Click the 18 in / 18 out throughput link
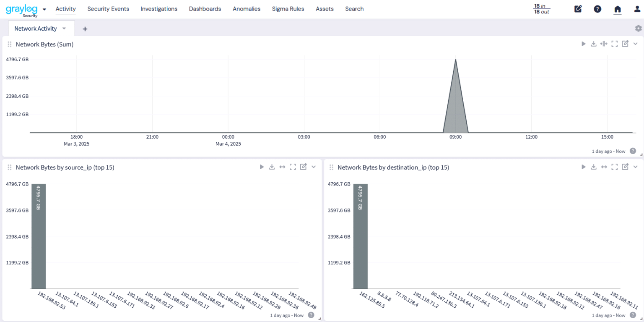 coord(540,8)
